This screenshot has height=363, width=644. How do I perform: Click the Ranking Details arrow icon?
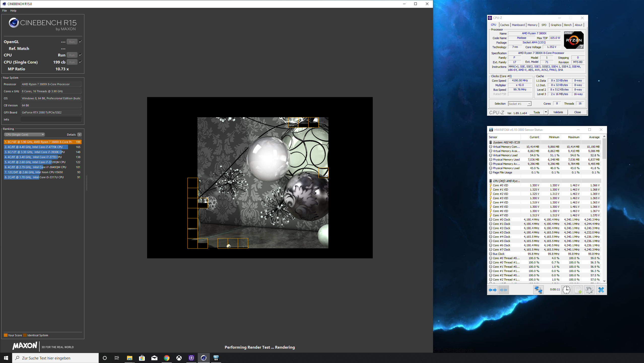tap(80, 135)
